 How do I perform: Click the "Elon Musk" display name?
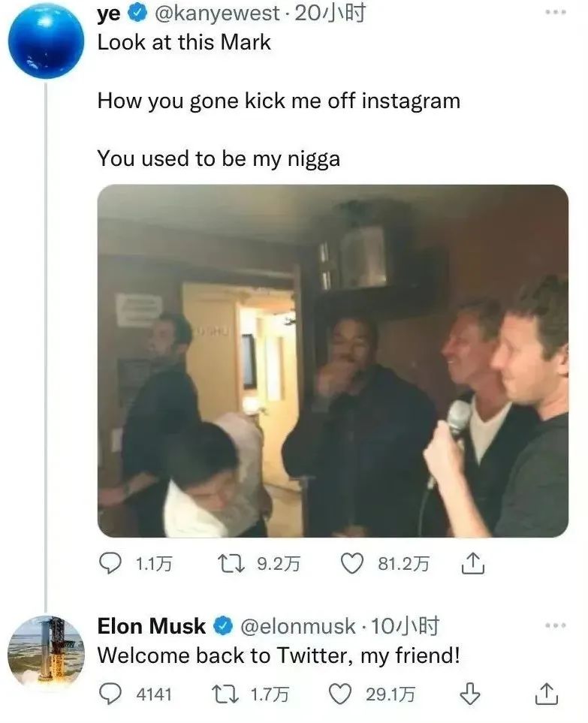[151, 625]
